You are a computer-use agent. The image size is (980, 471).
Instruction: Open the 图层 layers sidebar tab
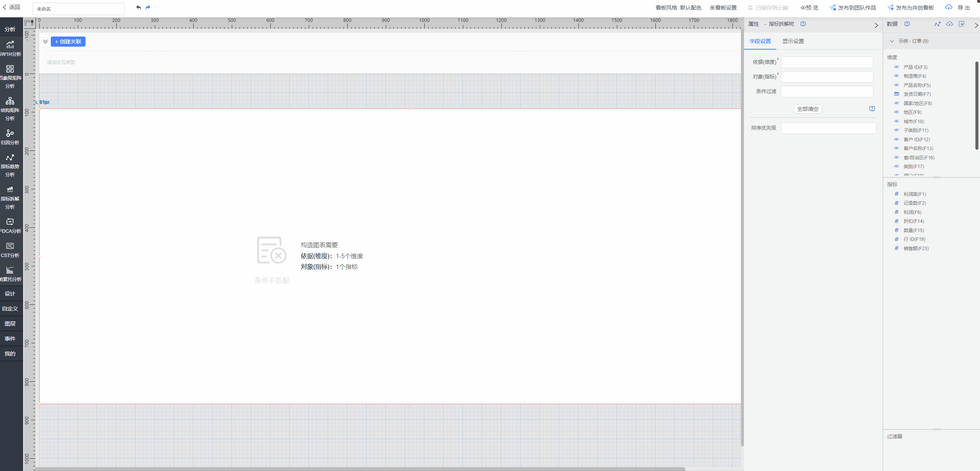pos(10,324)
